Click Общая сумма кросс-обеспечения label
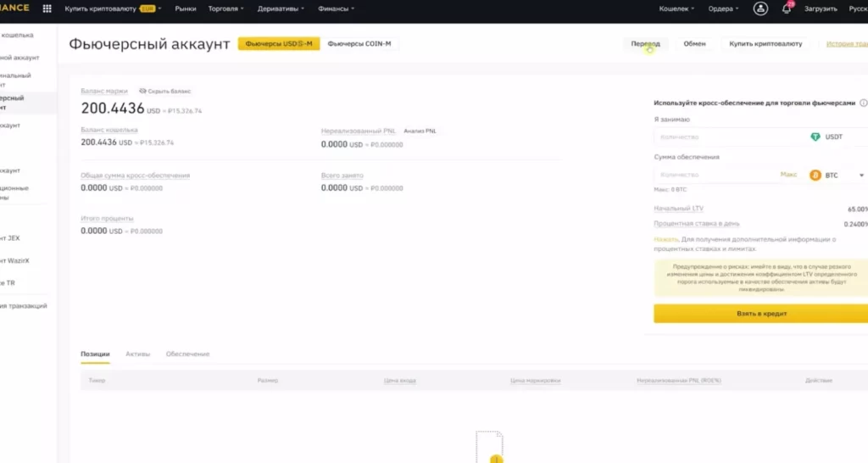 [135, 175]
